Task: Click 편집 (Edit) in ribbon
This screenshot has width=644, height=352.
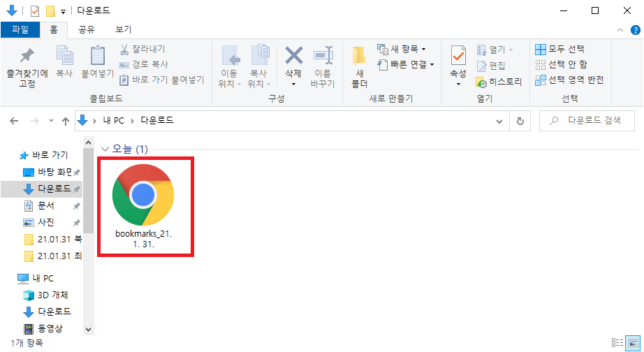Action: pyautogui.click(x=491, y=66)
